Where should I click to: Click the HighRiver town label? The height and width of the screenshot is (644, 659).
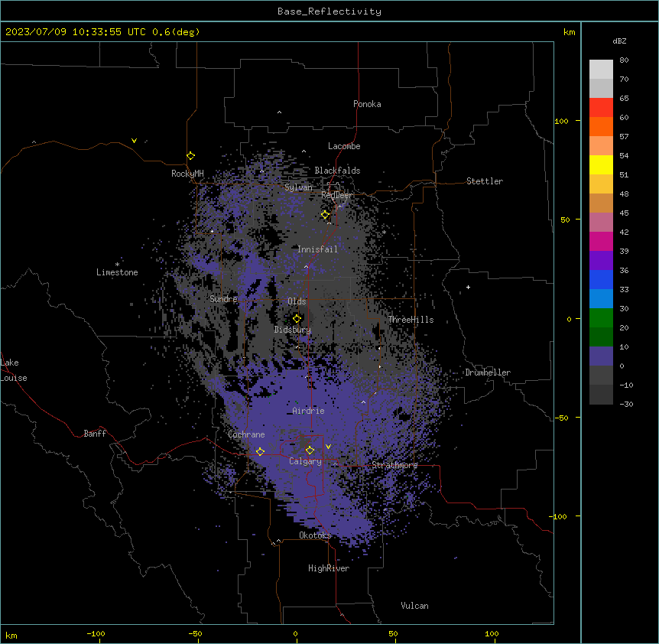pos(329,568)
